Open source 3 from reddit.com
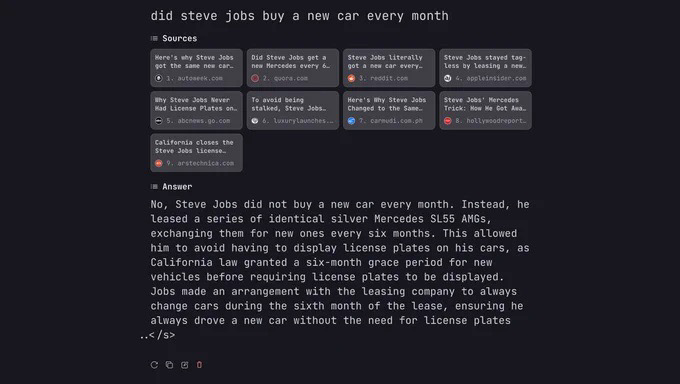680x384 pixels. [x=389, y=68]
